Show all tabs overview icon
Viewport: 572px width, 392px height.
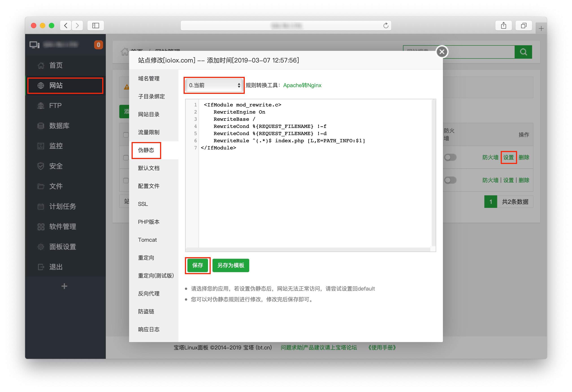click(x=524, y=25)
